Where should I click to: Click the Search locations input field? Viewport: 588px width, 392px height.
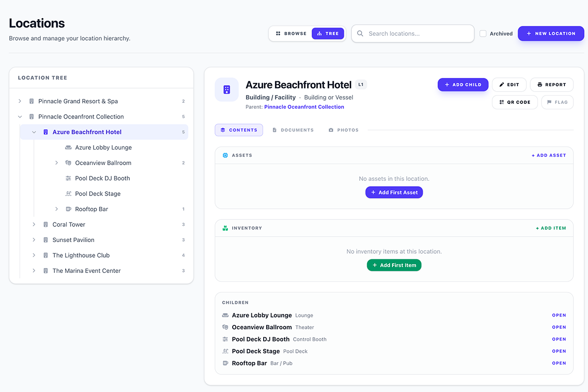tap(416, 34)
